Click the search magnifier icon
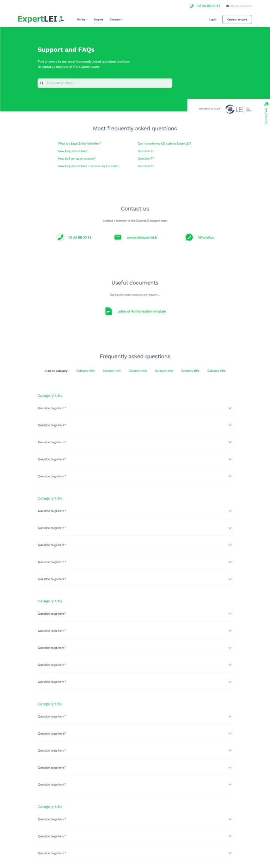 pyautogui.click(x=42, y=83)
